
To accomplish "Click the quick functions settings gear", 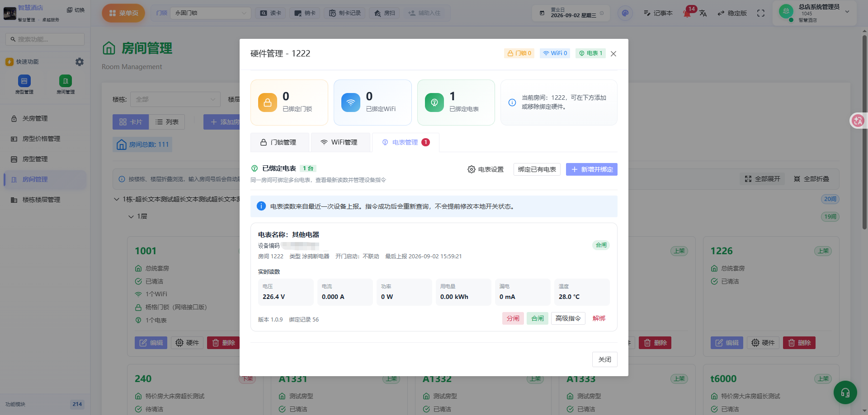I will pyautogui.click(x=80, y=62).
